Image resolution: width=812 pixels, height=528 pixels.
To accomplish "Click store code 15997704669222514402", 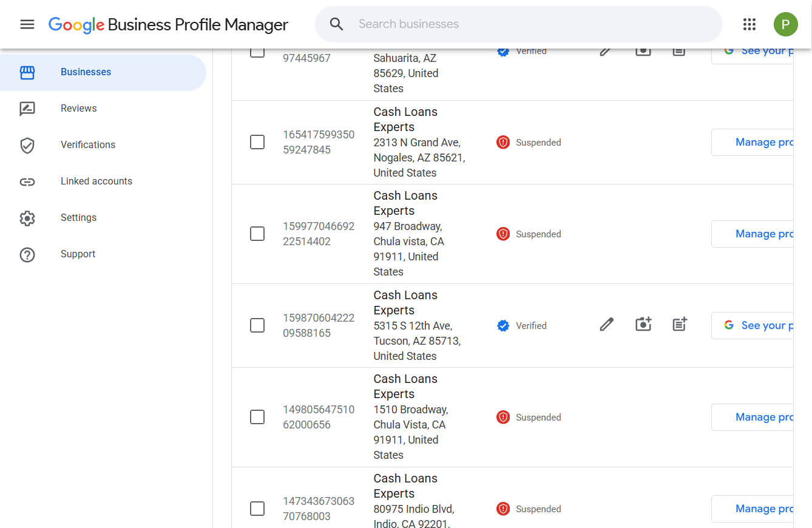I will click(319, 234).
